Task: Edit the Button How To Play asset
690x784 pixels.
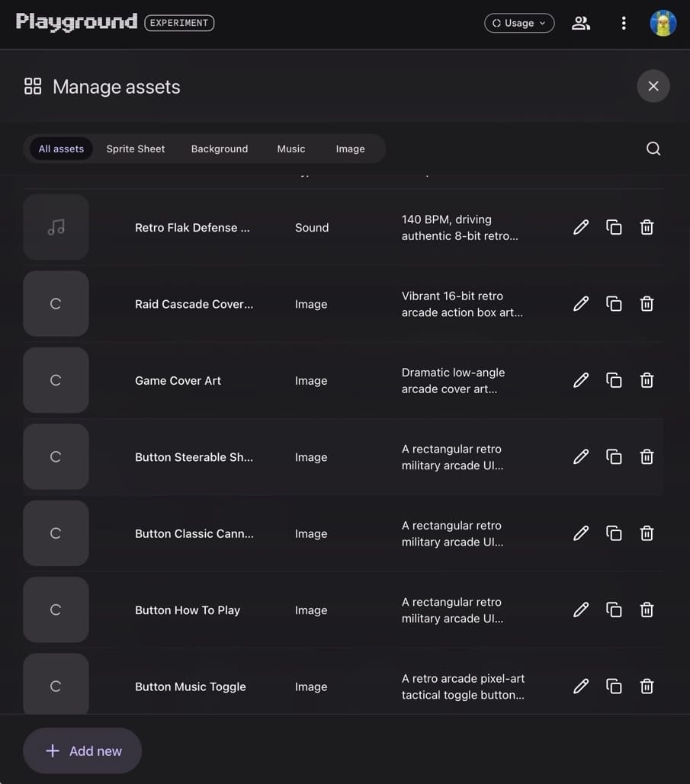Action: (581, 610)
